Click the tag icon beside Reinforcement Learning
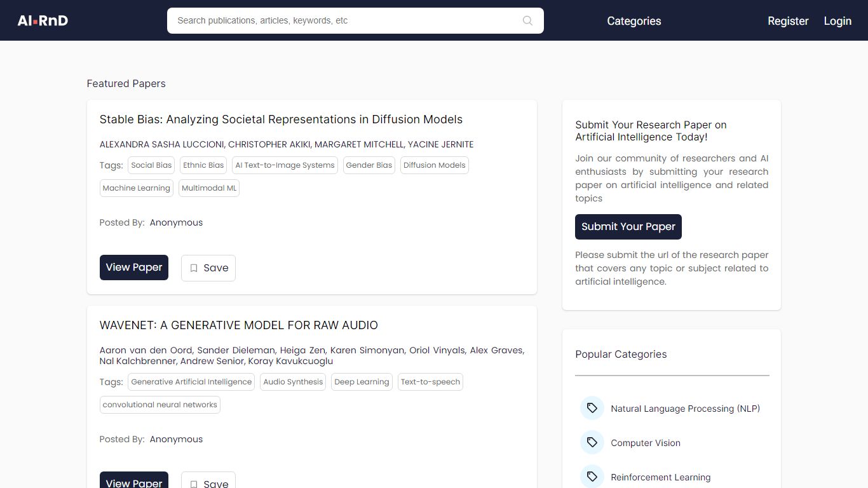Image resolution: width=868 pixels, height=488 pixels. click(592, 476)
